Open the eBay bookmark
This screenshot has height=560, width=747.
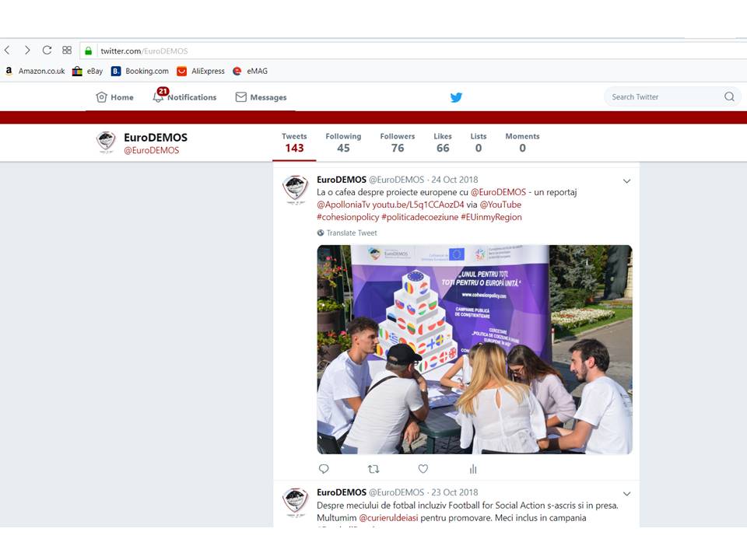[x=87, y=71]
